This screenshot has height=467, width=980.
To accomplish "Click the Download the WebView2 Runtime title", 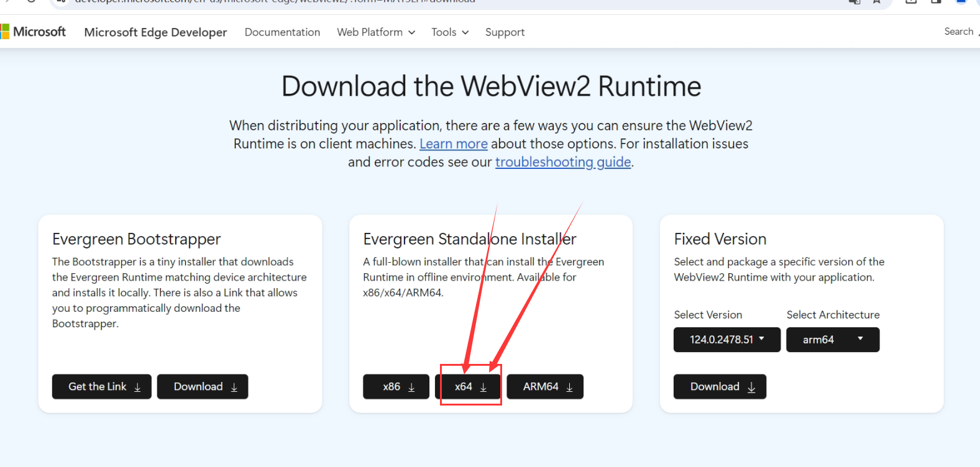I will click(x=491, y=86).
